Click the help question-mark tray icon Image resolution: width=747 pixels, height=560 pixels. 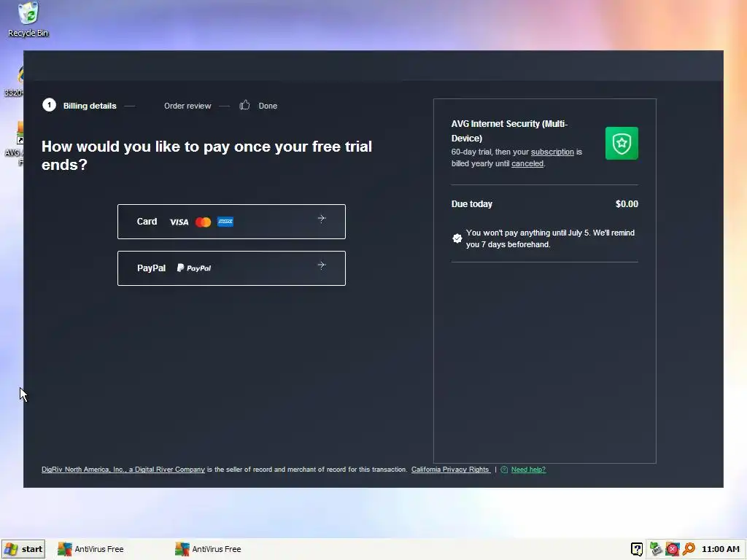(x=637, y=549)
